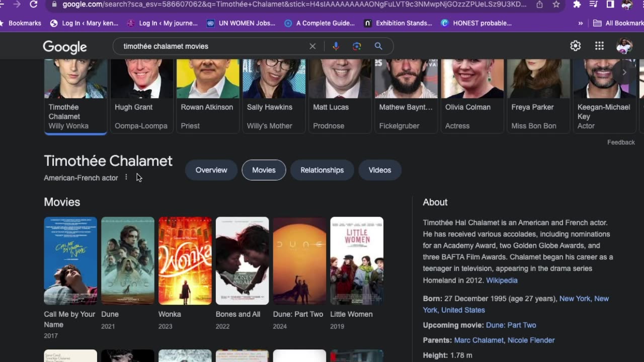Open the Bones and All poster
This screenshot has width=644, height=362.
(243, 261)
